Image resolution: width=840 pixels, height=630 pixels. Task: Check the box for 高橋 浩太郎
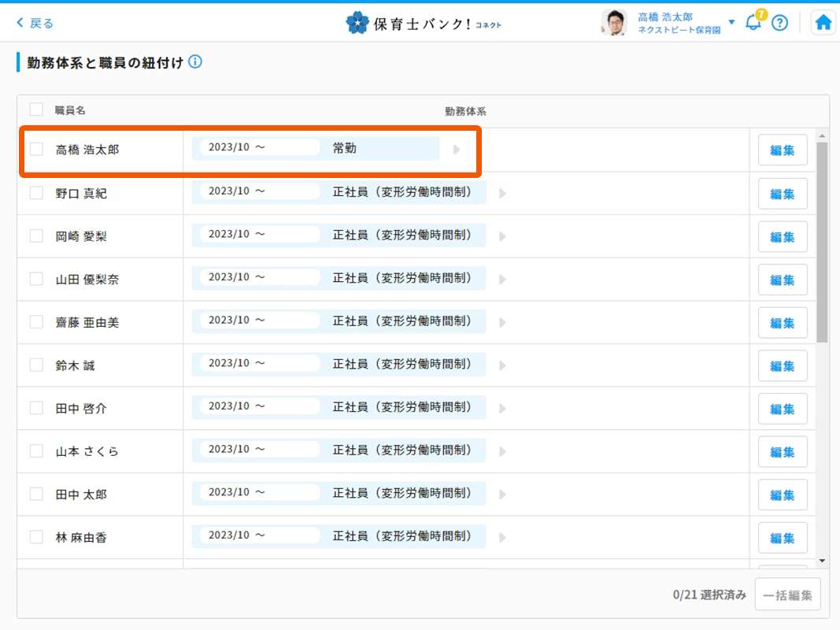[x=36, y=149]
